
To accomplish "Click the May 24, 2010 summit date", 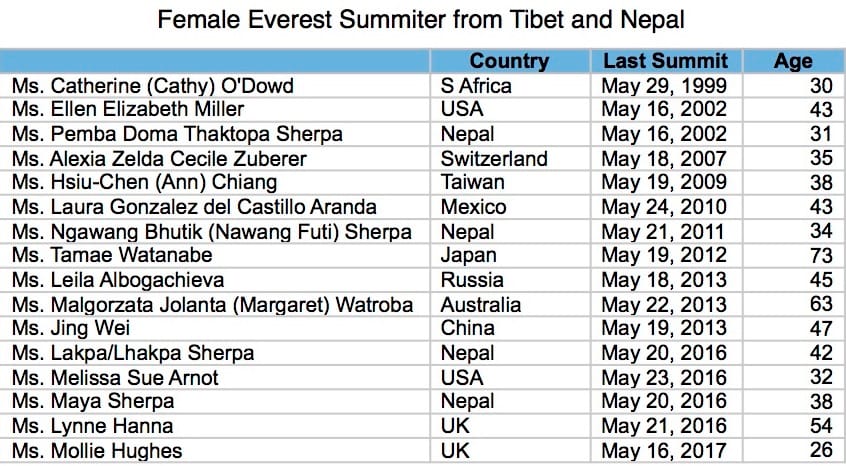I will click(664, 207).
